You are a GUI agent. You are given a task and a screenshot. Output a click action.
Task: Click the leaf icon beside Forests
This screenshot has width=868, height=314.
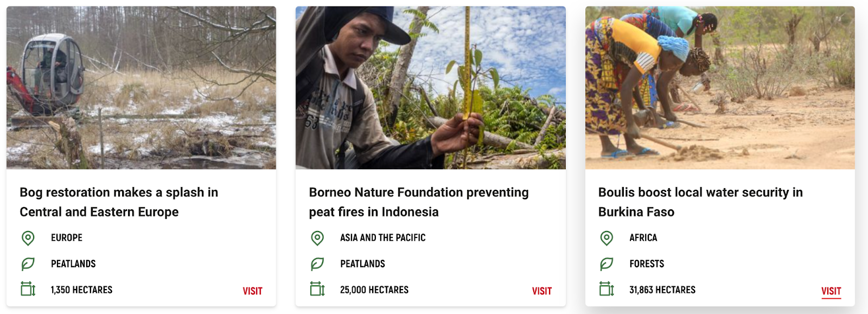click(x=607, y=264)
